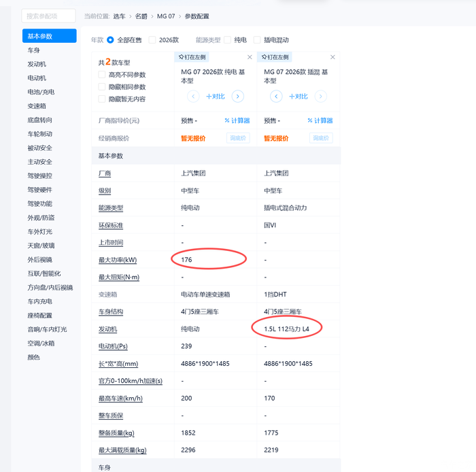Open 驾驶功能 sidebar section

pyautogui.click(x=39, y=203)
